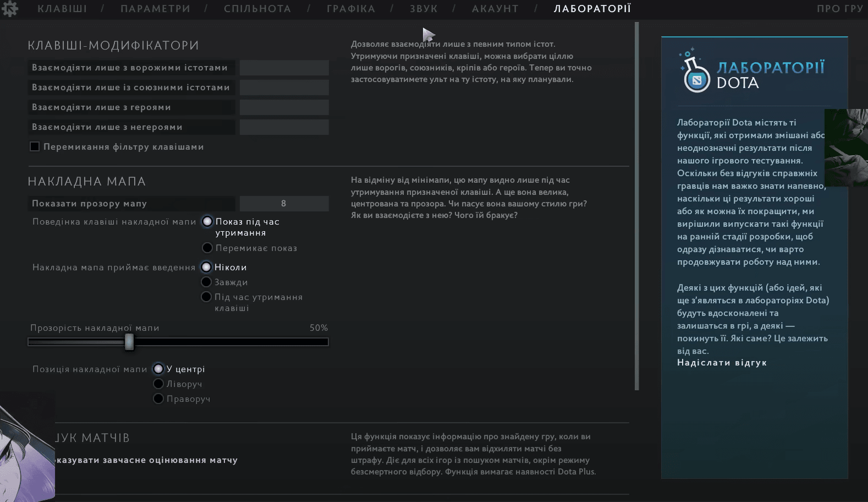Click the label Взаємодіяти лише з негероями
The width and height of the screenshot is (868, 502).
(x=107, y=127)
